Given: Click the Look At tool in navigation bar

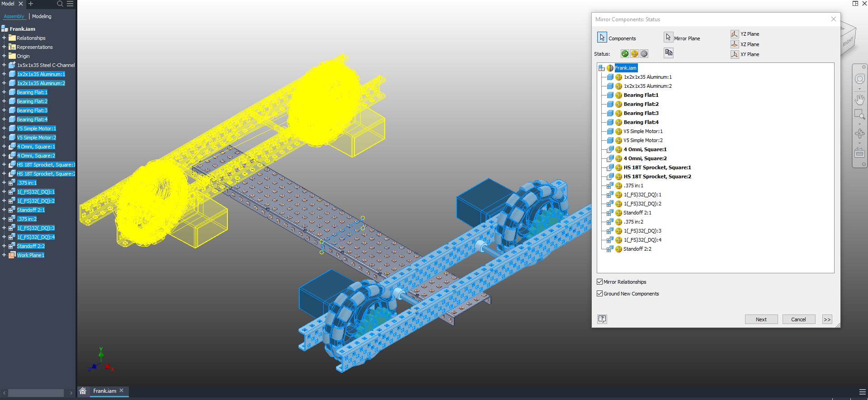Looking at the screenshot, I should [859, 153].
